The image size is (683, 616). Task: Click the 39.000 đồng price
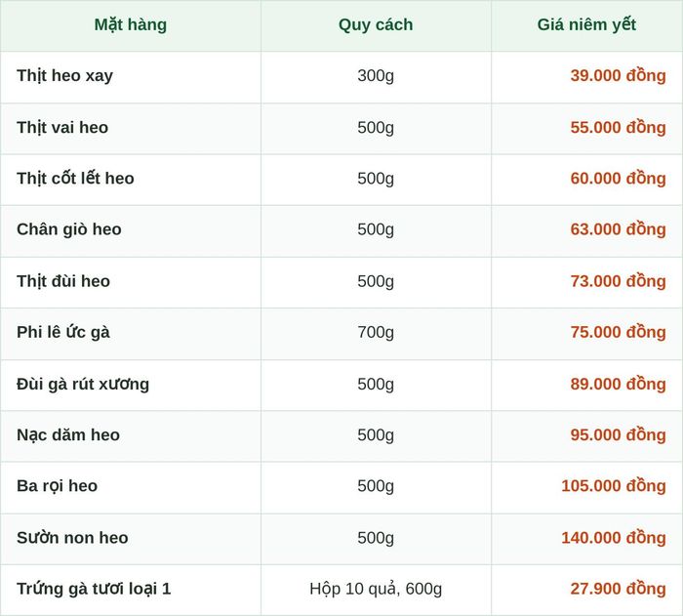click(618, 76)
